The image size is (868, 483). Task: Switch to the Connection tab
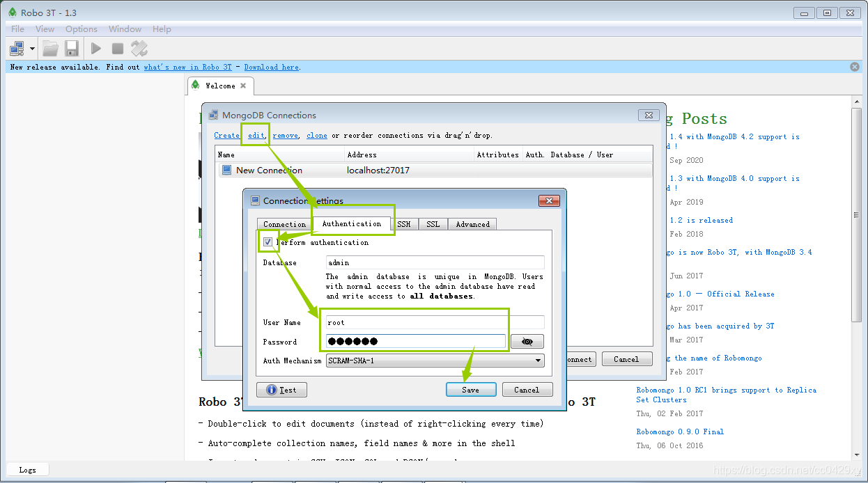(284, 224)
